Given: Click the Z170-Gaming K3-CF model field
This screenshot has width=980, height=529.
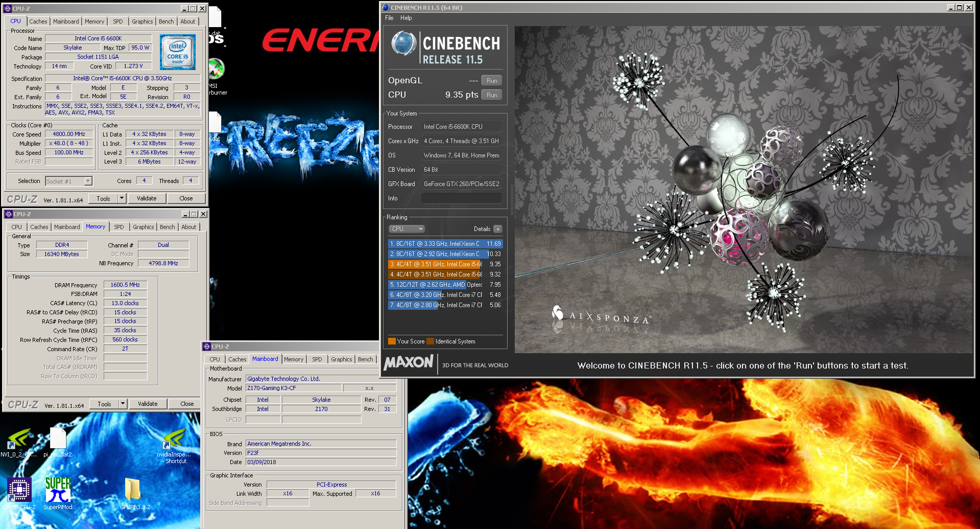Looking at the screenshot, I should pos(294,388).
